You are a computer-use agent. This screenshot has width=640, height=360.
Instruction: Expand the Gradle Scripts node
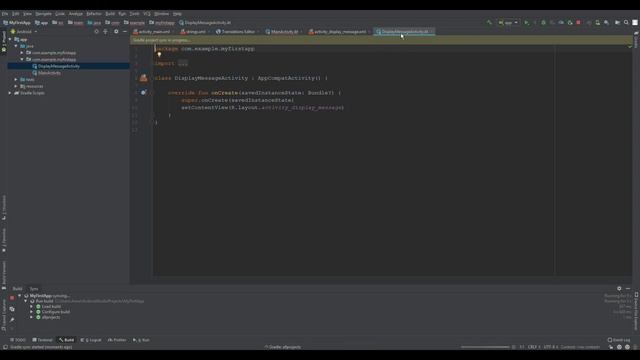click(x=10, y=93)
